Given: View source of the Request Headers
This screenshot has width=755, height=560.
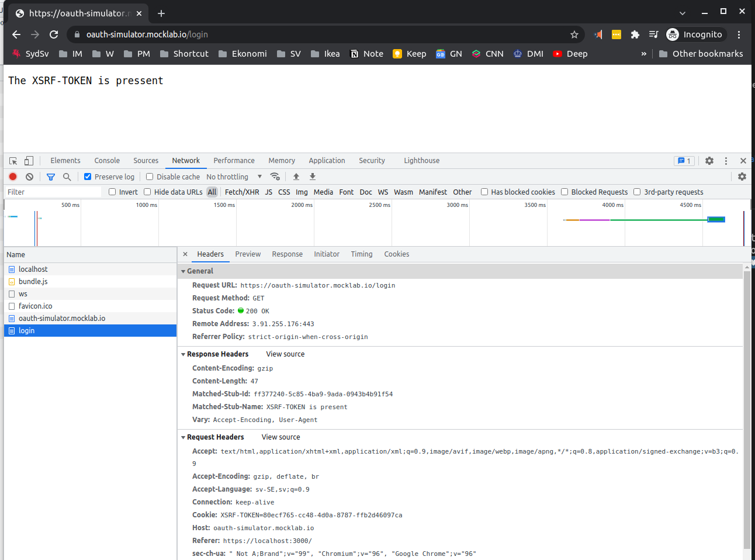Looking at the screenshot, I should [x=280, y=437].
